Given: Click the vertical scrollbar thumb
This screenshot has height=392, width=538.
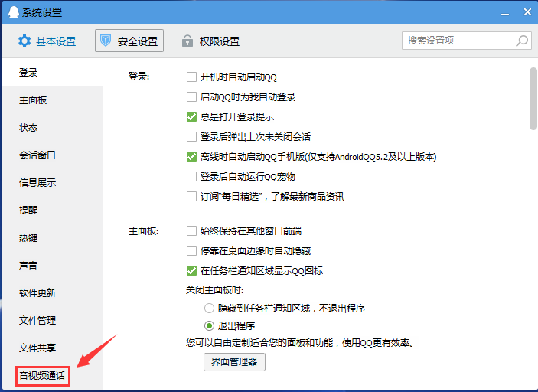Looking at the screenshot, I should click(533, 99).
